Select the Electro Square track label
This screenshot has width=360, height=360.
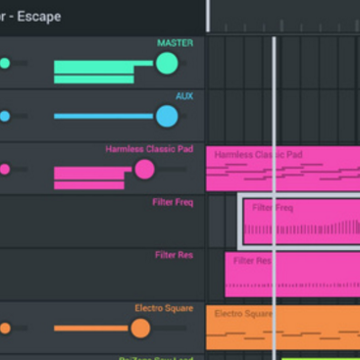point(164,308)
